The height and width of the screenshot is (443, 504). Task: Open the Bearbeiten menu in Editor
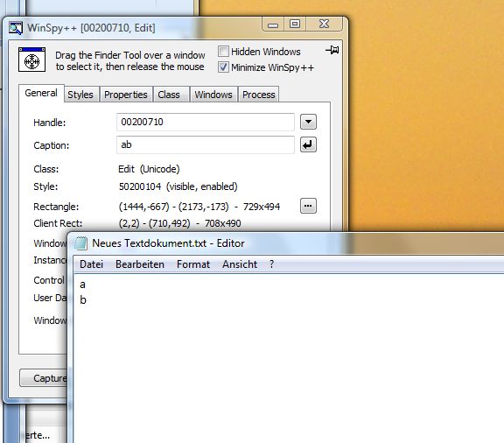[140, 264]
